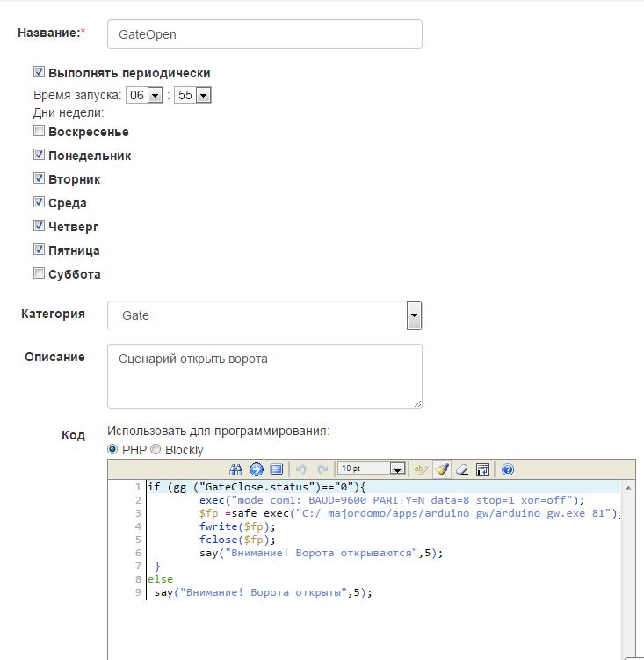644x660 pixels.
Task: Click the redo arrow in code toolbar
Action: 322,469
